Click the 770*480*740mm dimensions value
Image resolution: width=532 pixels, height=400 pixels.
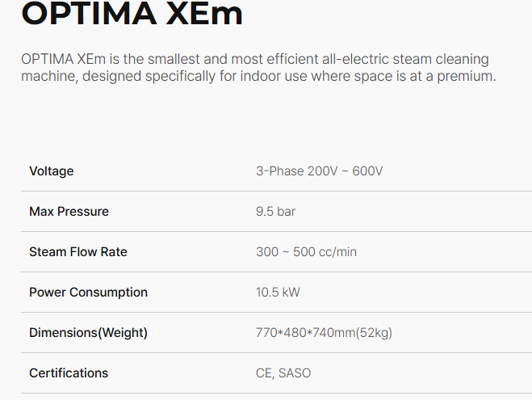tap(304, 333)
